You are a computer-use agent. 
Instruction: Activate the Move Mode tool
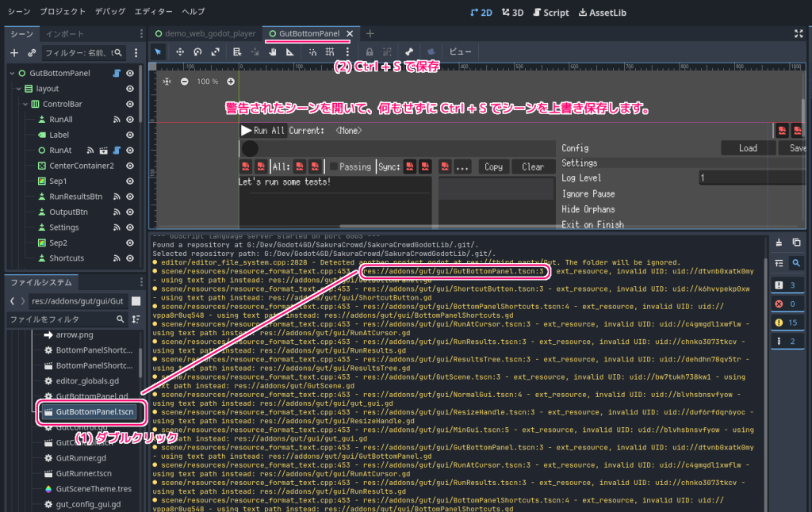(x=180, y=52)
